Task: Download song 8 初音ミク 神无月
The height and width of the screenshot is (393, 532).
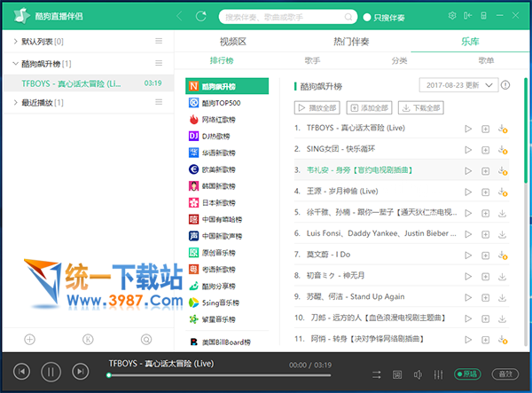Action: tap(502, 276)
